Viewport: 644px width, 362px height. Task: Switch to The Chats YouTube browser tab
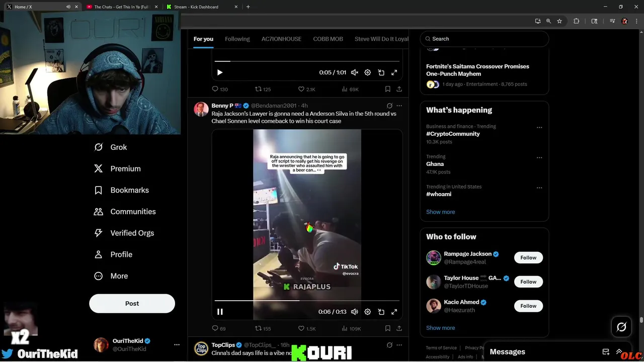[x=121, y=7]
